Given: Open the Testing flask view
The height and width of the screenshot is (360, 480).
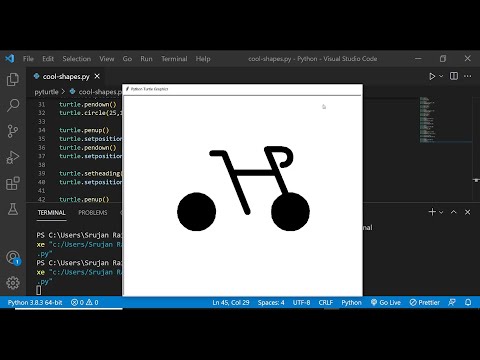Looking at the screenshot, I should [x=13, y=209].
